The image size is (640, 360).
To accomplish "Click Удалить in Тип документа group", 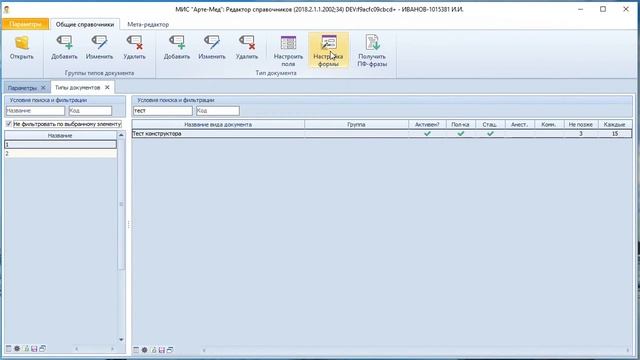I will tap(247, 47).
